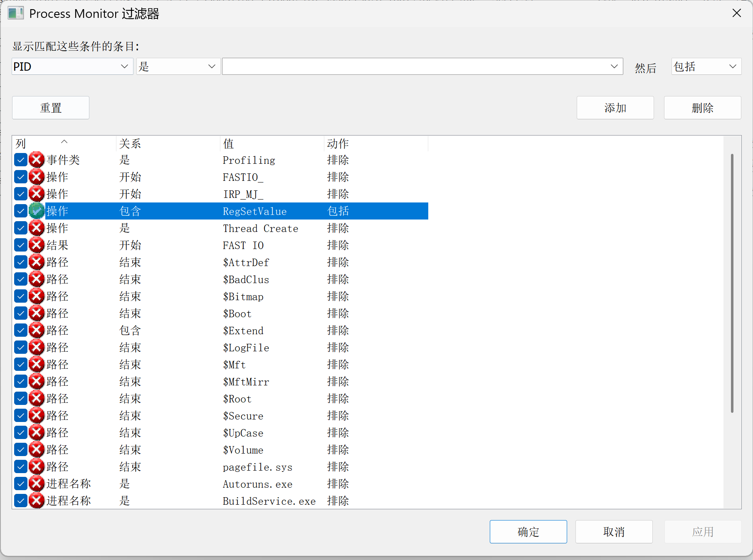
Task: Click the 重置 reset button
Action: [x=51, y=108]
